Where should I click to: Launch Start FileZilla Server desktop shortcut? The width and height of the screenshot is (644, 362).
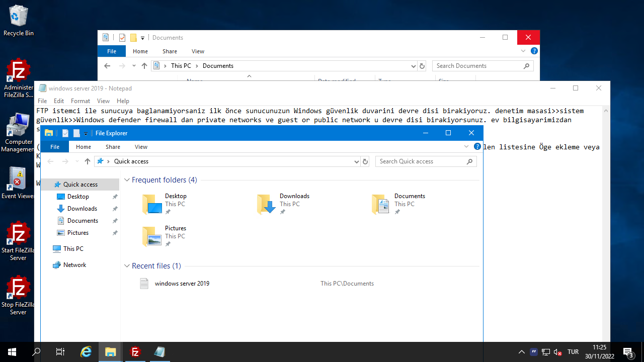point(18,241)
